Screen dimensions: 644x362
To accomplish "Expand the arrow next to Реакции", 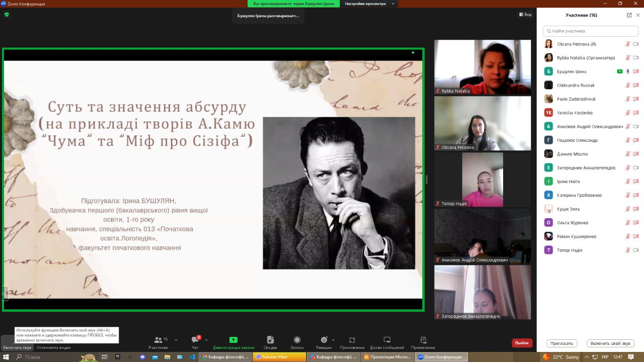I will tap(333, 340).
